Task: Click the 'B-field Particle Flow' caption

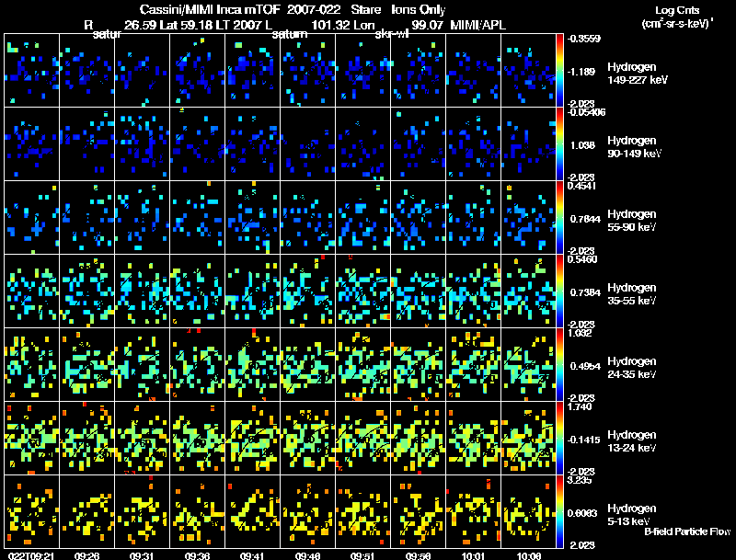Action: click(687, 531)
